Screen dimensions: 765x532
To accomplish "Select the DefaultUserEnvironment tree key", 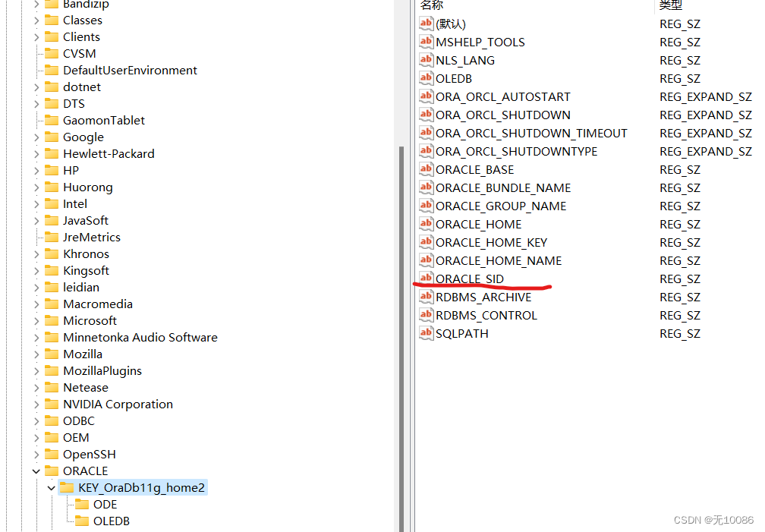I will point(130,71).
